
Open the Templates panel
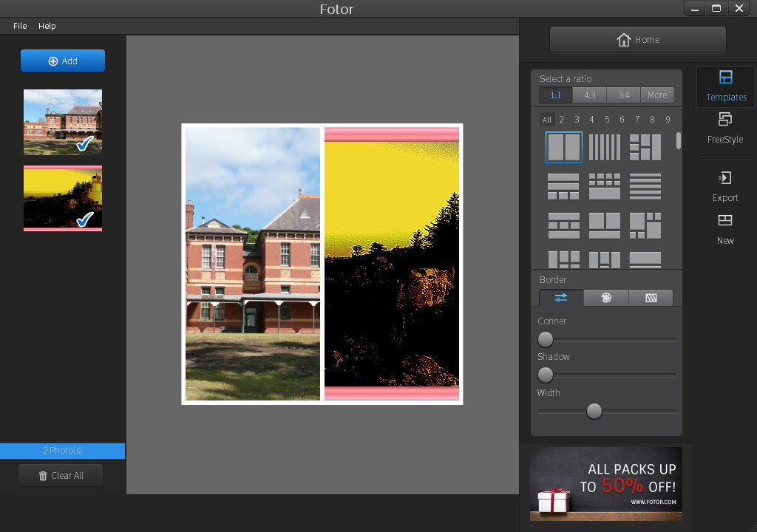[726, 86]
